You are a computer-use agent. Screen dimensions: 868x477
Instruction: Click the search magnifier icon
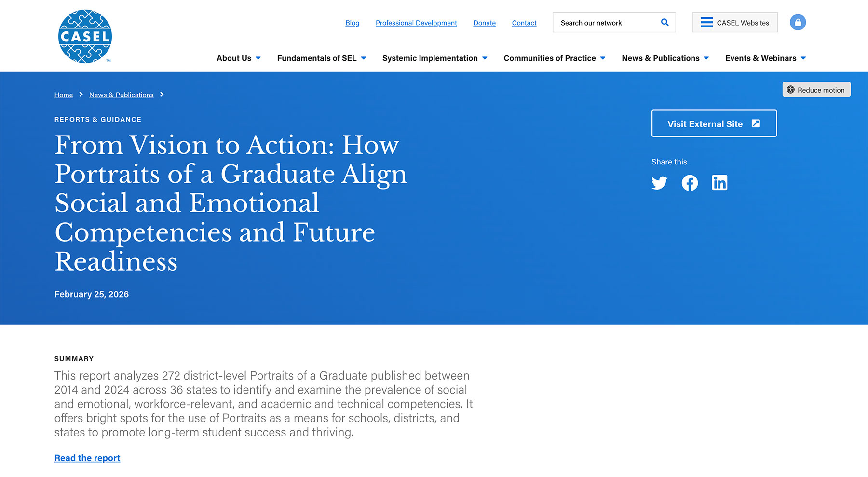665,22
